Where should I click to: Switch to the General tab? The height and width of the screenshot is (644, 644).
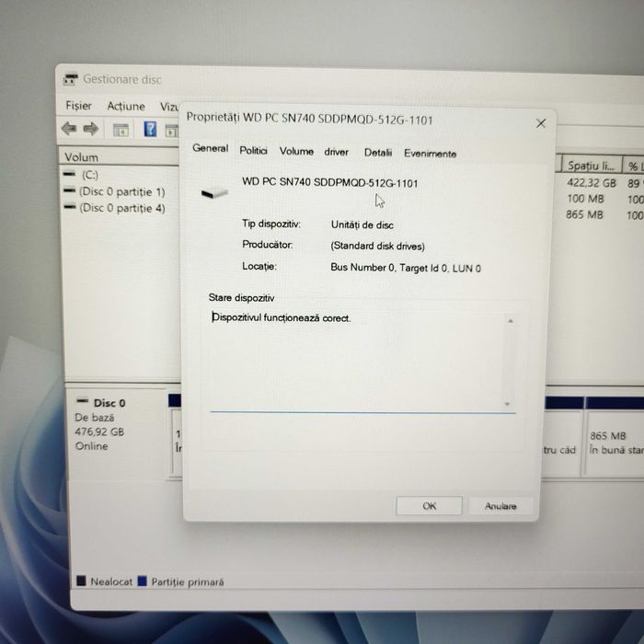click(211, 148)
